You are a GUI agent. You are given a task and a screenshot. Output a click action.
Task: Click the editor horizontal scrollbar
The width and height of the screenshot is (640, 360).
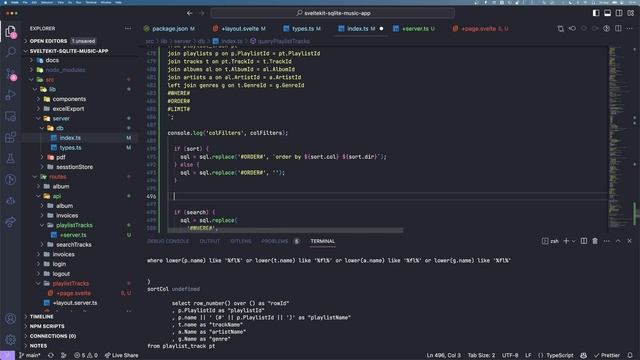[x=284, y=231]
